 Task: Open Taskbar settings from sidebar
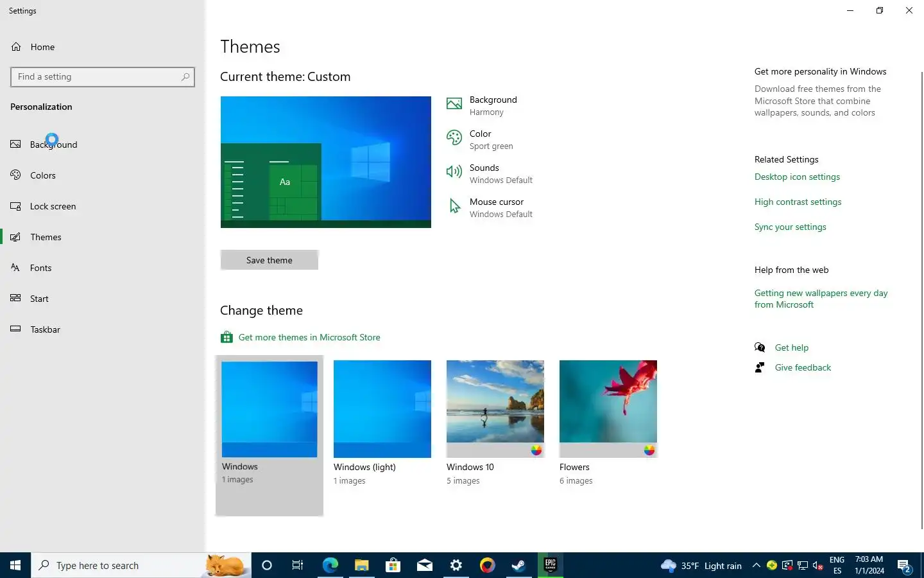[103, 329]
